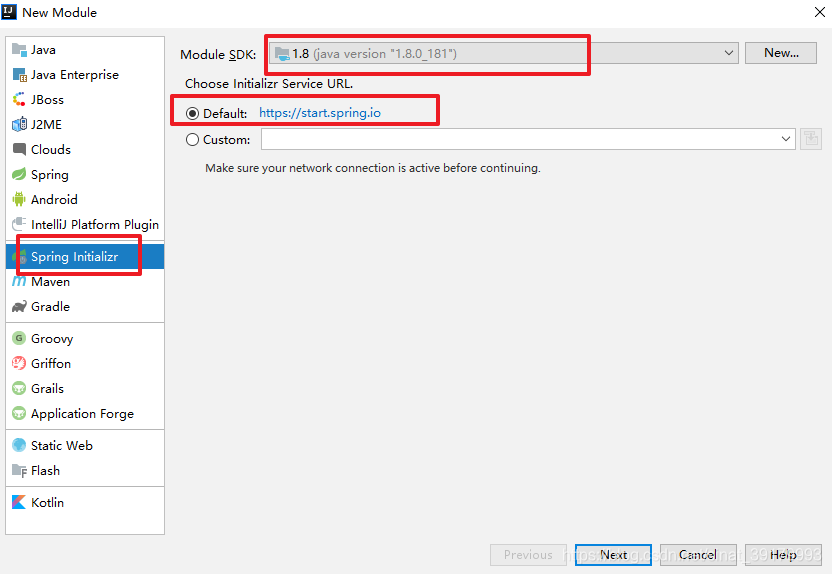Click the Gradle elephant icon
The height and width of the screenshot is (574, 832).
tap(19, 307)
